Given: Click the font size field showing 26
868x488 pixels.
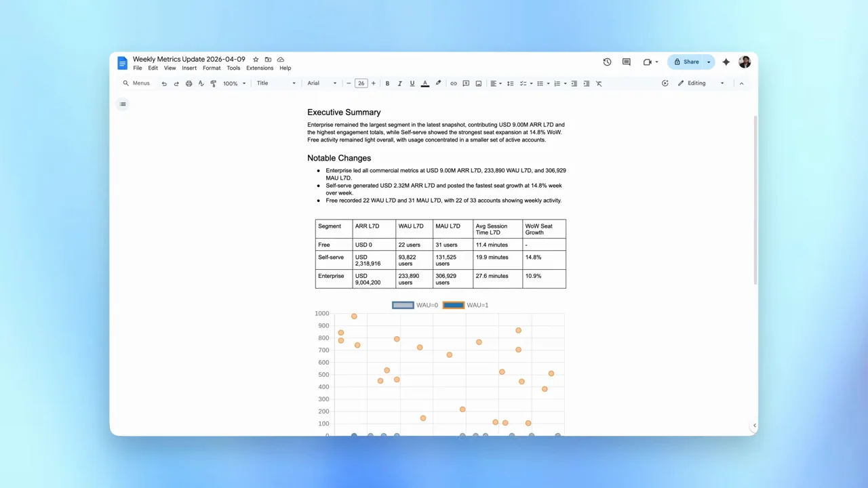Looking at the screenshot, I should click(361, 83).
